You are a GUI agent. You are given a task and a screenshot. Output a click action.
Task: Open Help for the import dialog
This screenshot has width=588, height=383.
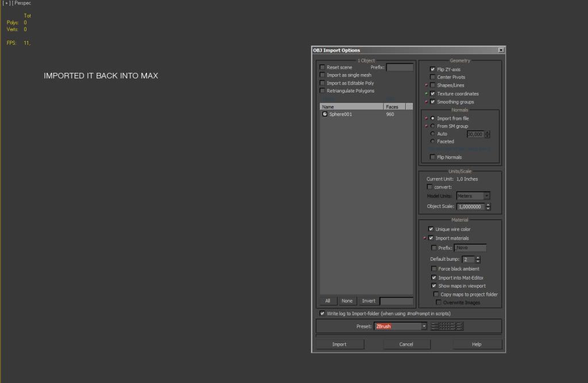476,344
